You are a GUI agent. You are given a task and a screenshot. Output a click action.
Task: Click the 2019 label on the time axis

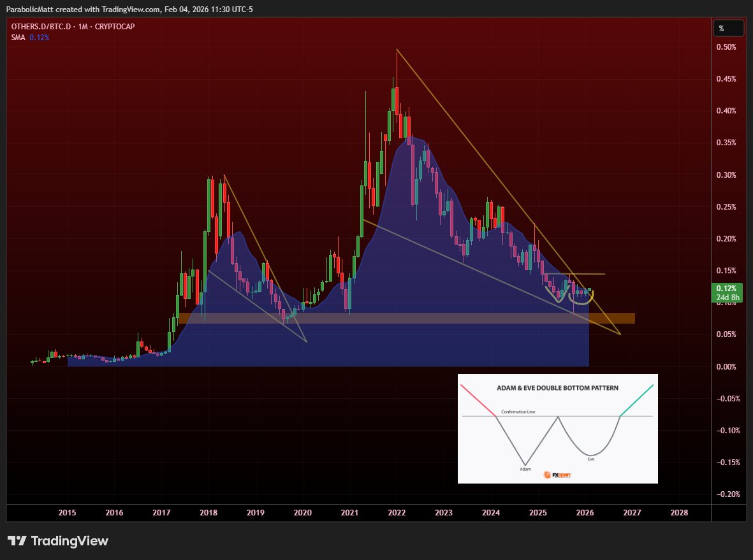pyautogui.click(x=256, y=512)
